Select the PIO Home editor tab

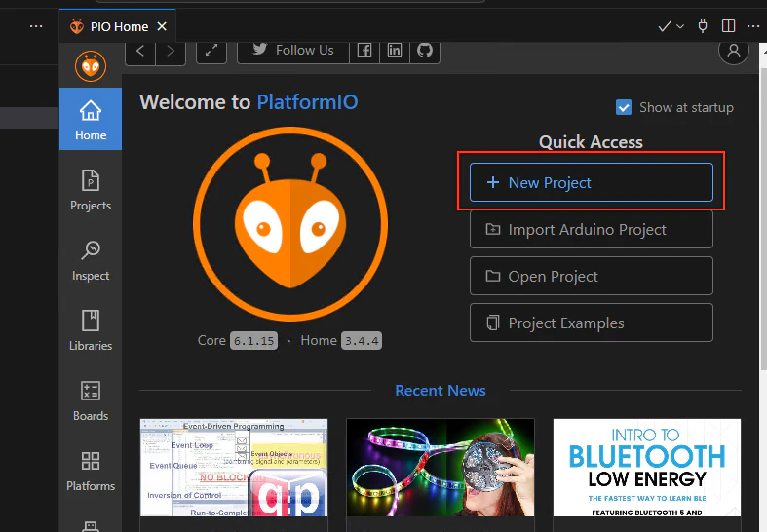[117, 26]
